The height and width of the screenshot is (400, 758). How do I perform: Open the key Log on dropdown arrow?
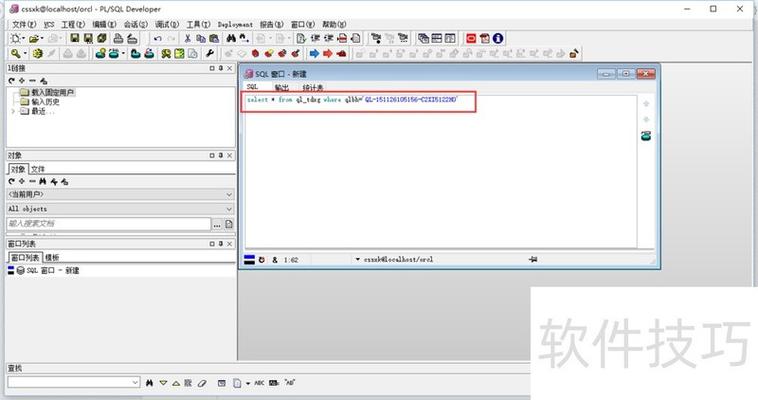pyautogui.click(x=25, y=53)
